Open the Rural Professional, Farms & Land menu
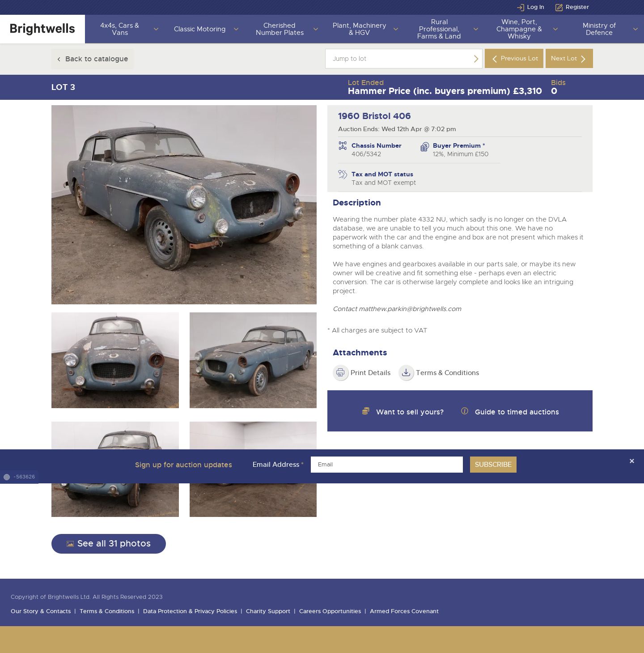The image size is (644, 653). coord(439,29)
